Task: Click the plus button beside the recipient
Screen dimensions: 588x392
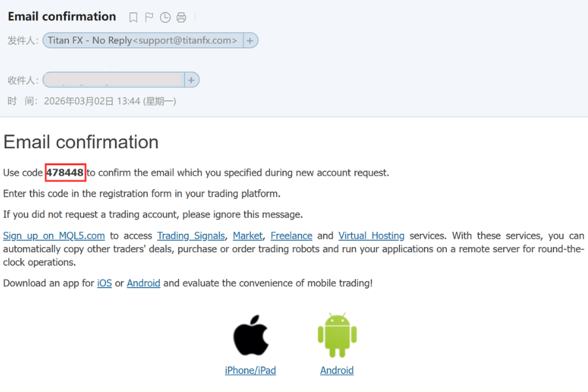Action: [x=191, y=80]
